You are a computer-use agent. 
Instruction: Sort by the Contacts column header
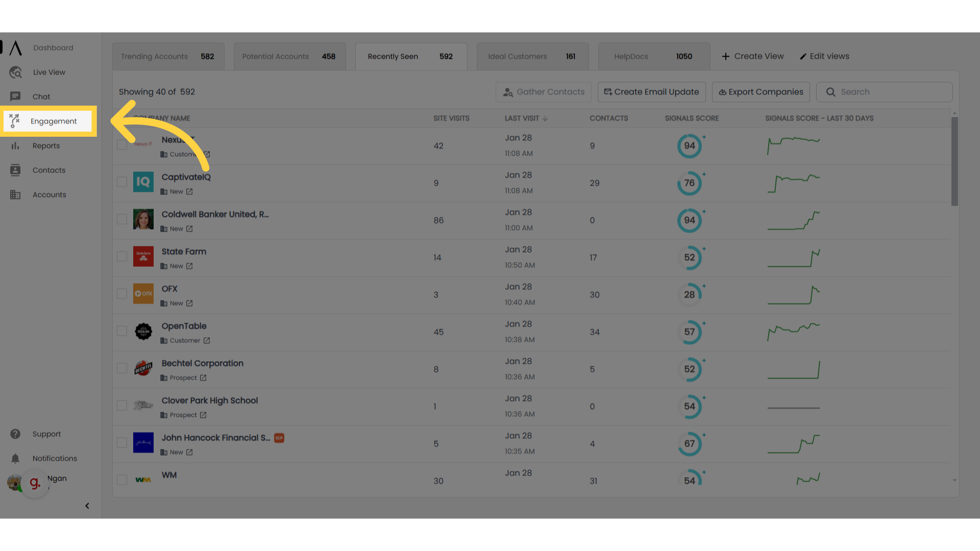[609, 118]
